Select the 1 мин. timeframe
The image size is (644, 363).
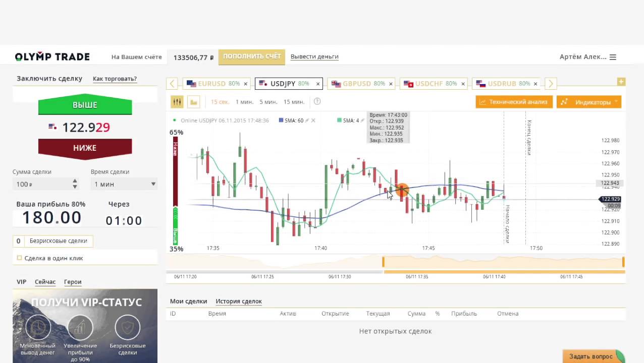point(244,102)
